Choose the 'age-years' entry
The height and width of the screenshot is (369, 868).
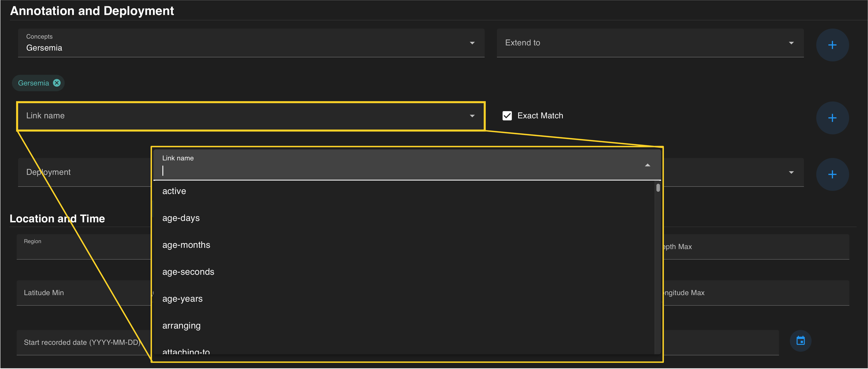coord(182,299)
